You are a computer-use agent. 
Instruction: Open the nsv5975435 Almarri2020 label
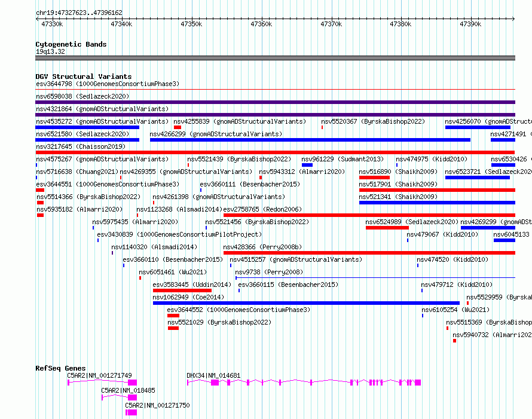[135, 222]
